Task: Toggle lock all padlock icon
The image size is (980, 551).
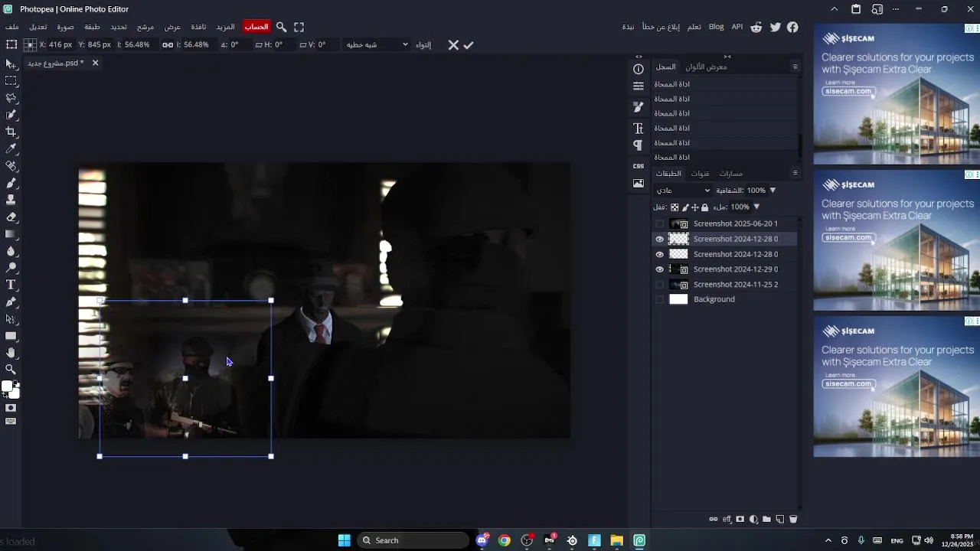Action: click(705, 207)
